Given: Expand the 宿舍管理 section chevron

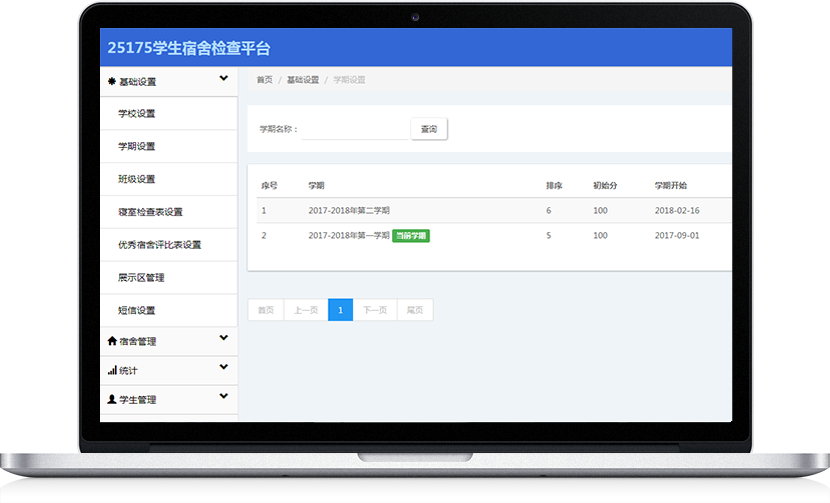Looking at the screenshot, I should pyautogui.click(x=224, y=340).
